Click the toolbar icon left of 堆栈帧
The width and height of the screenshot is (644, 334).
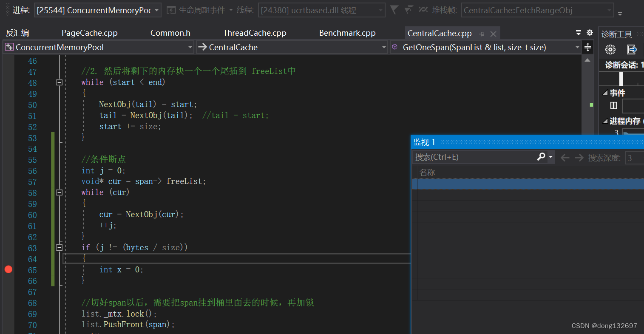(x=423, y=9)
